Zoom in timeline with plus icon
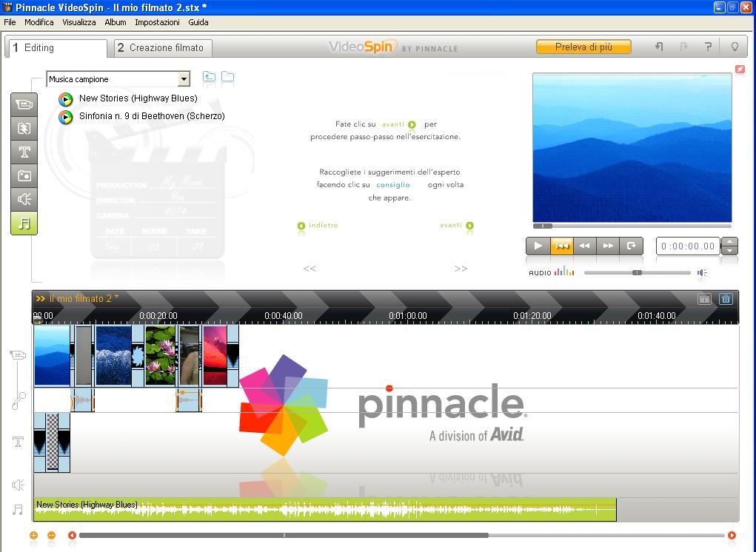This screenshot has height=552, width=756. pos(33,535)
